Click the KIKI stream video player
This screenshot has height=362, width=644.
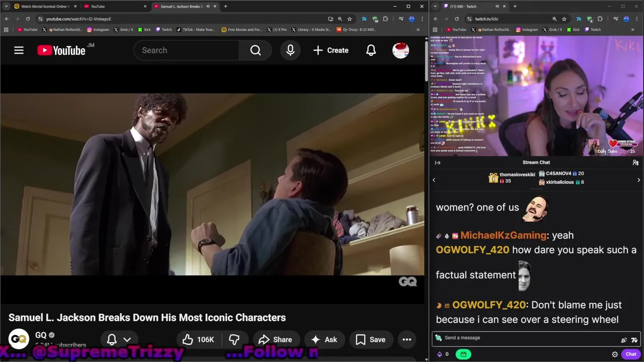(536, 96)
